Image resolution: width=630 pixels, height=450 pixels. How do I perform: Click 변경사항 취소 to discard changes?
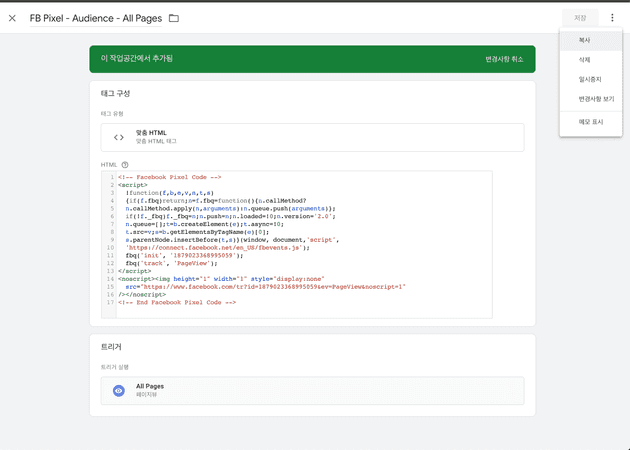click(x=504, y=59)
